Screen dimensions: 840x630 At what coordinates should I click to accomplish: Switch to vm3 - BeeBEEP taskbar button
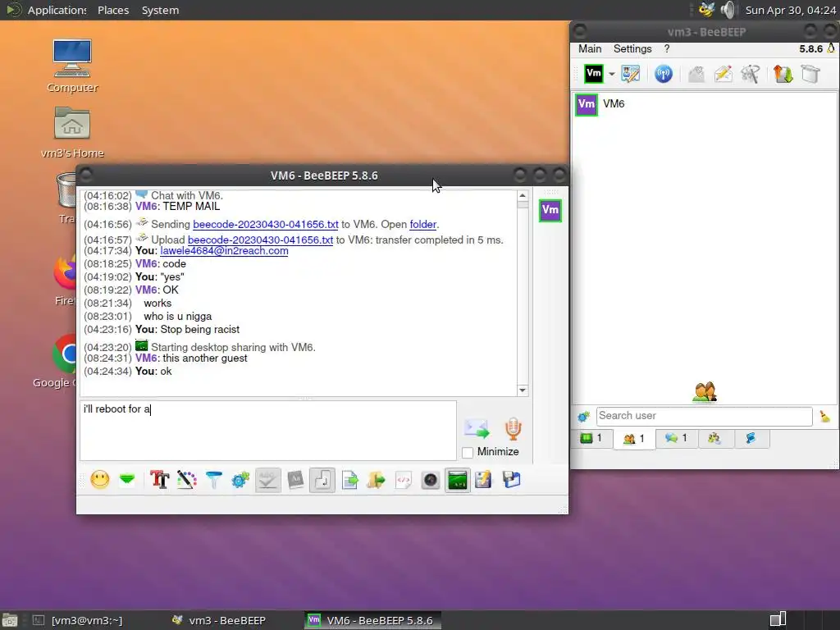[x=218, y=620]
